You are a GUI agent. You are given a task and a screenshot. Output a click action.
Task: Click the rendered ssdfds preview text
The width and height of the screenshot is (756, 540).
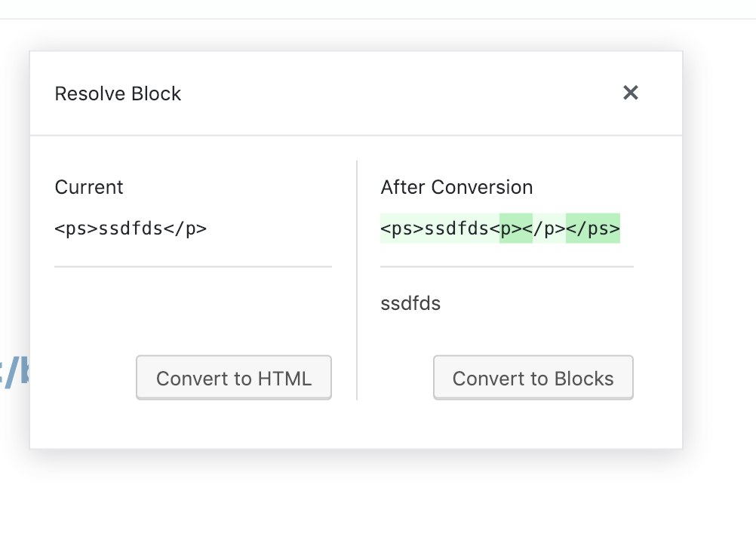410,304
